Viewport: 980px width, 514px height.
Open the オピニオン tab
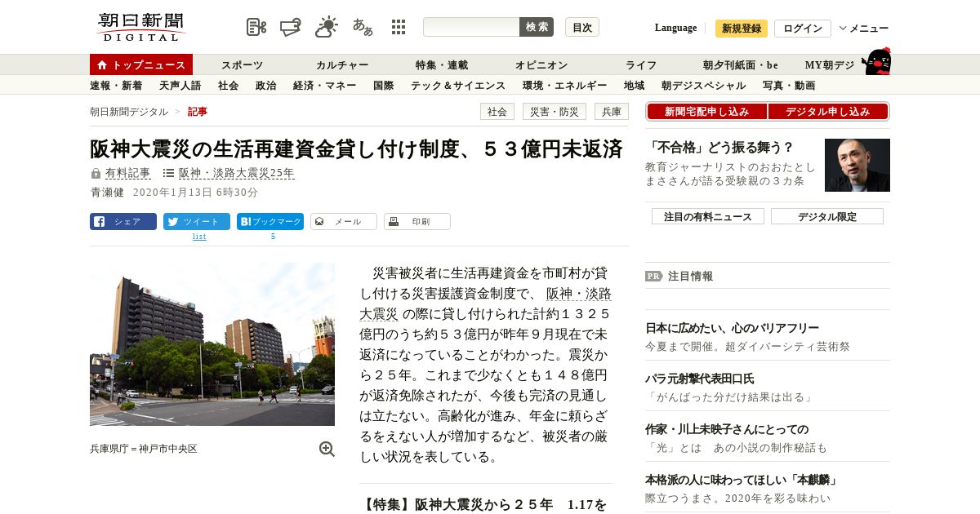(541, 64)
